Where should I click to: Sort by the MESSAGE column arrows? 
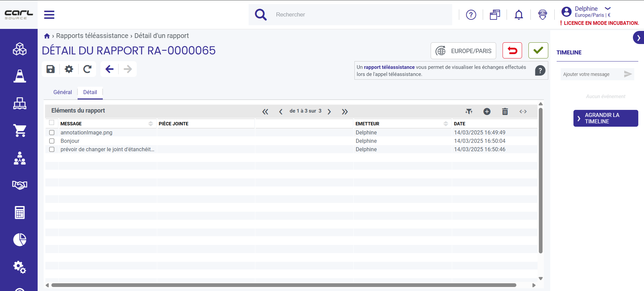point(151,124)
